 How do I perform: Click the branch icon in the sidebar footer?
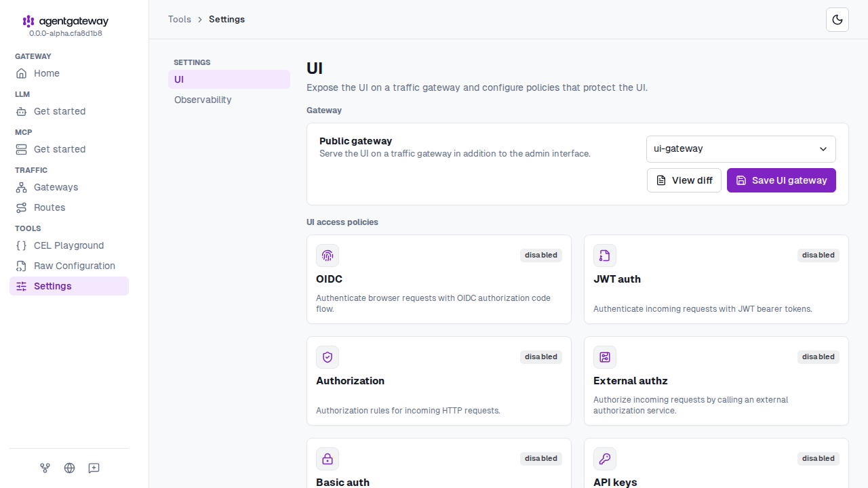45,468
